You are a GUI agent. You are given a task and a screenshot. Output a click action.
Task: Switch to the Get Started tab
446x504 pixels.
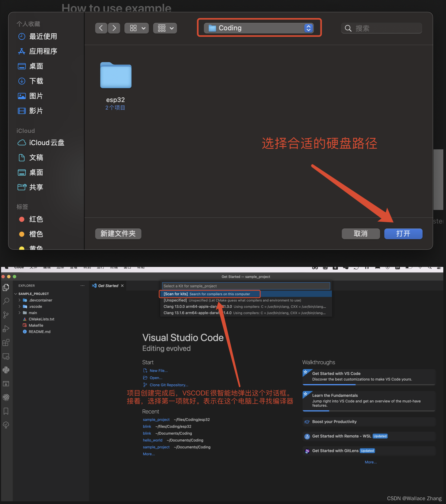click(x=108, y=286)
